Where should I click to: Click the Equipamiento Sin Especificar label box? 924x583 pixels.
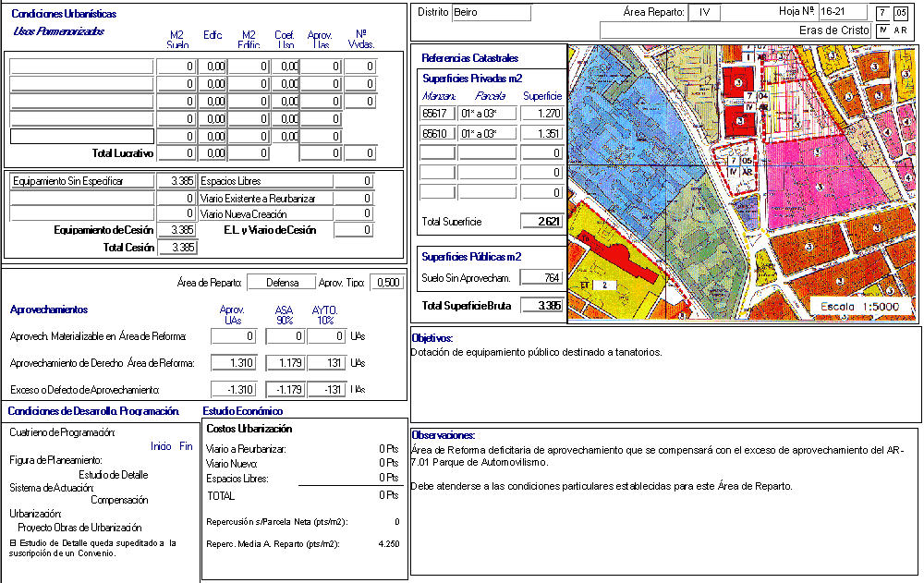pyautogui.click(x=80, y=181)
